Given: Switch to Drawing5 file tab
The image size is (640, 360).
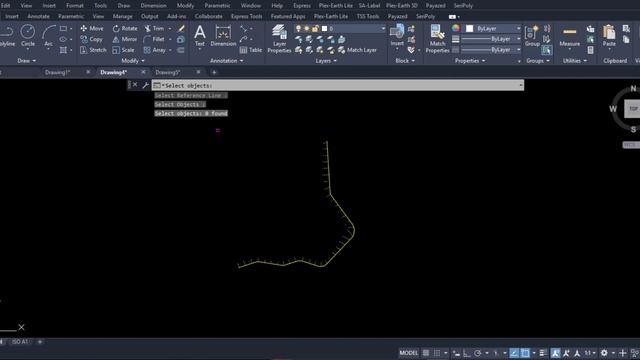Looking at the screenshot, I should [x=168, y=72].
